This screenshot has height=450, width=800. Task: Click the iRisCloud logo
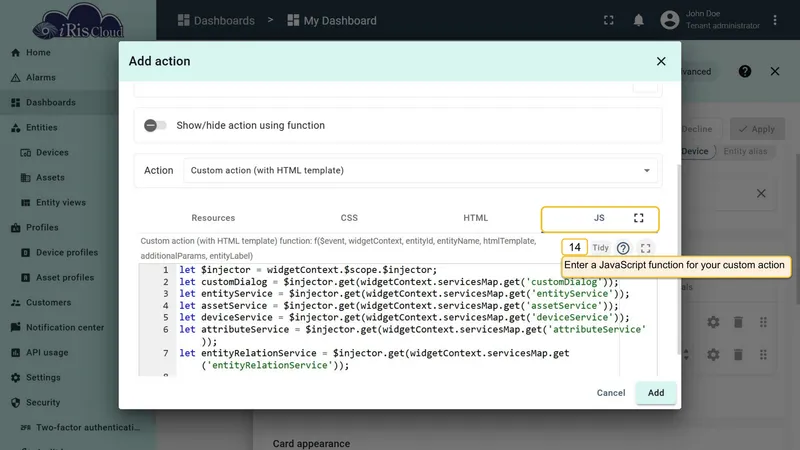78,21
